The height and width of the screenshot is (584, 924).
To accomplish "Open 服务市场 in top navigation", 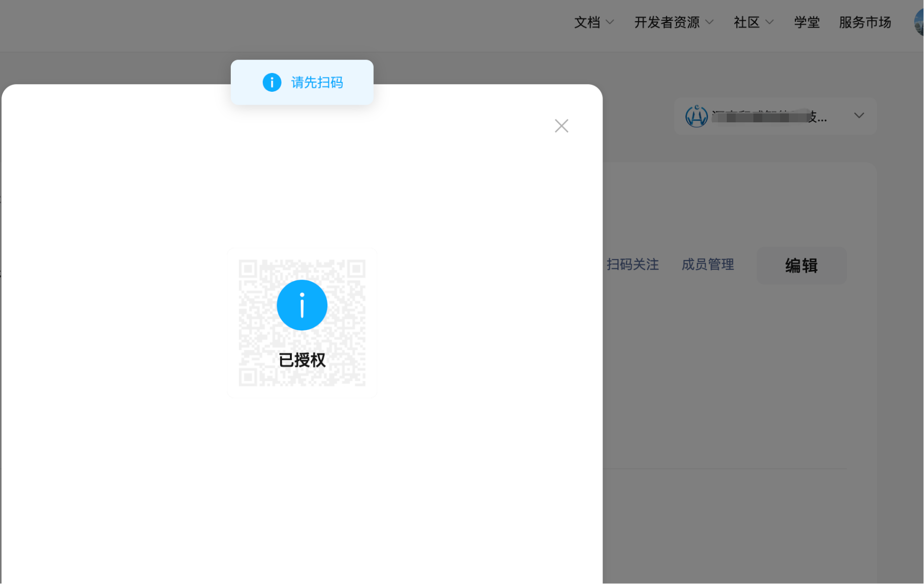I will 865,22.
